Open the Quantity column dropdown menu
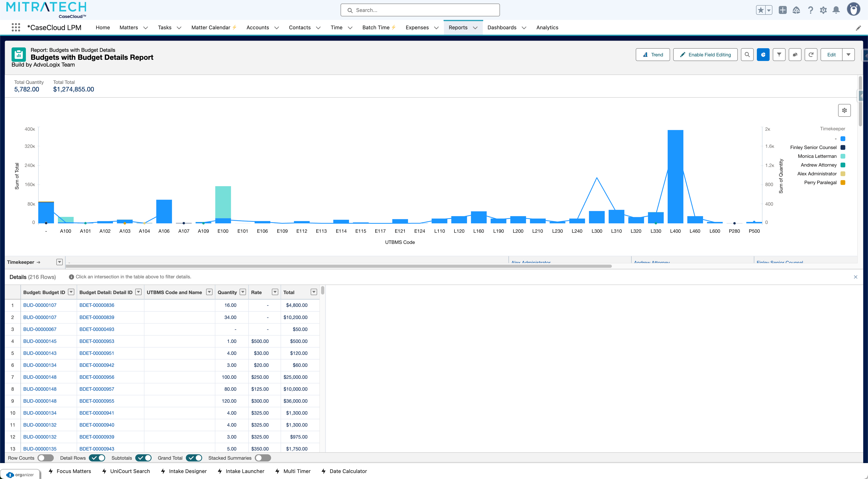Screen dimensions: 868x479 point(243,292)
